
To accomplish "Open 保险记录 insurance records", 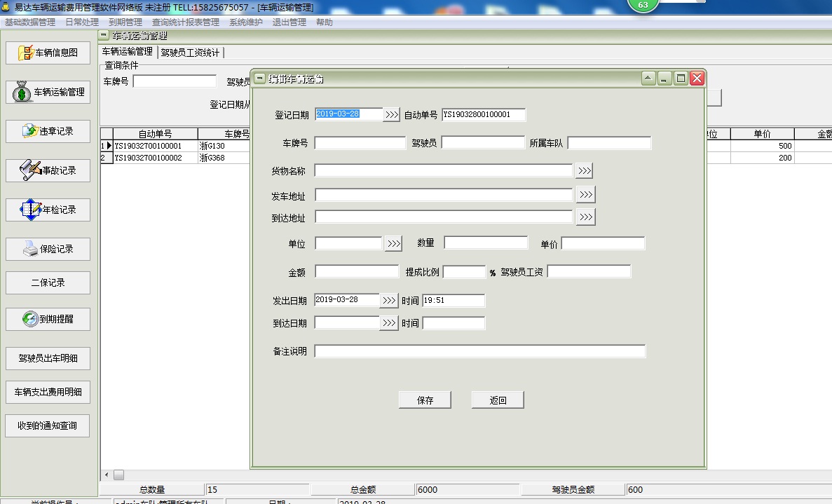I will [x=48, y=249].
